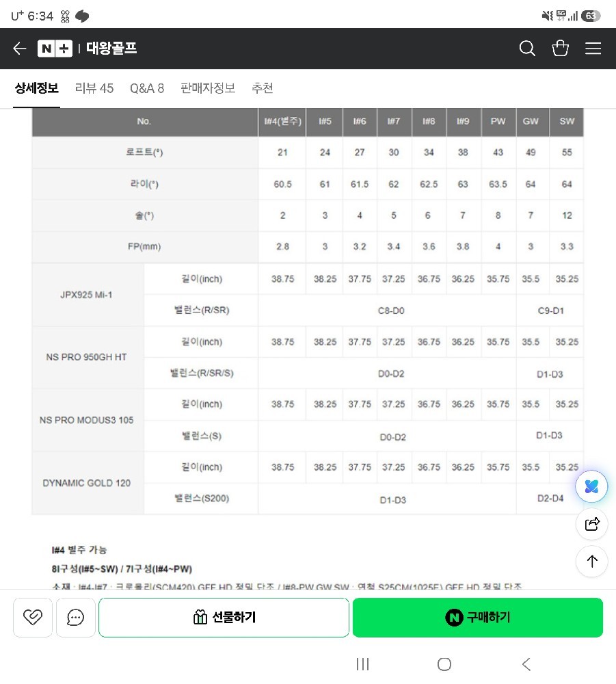Tap the chat inquiry bubble icon
This screenshot has width=616, height=684.
pos(75,617)
